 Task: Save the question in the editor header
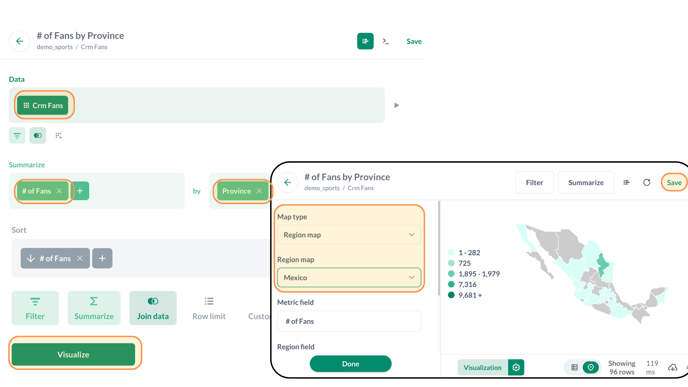coord(414,41)
